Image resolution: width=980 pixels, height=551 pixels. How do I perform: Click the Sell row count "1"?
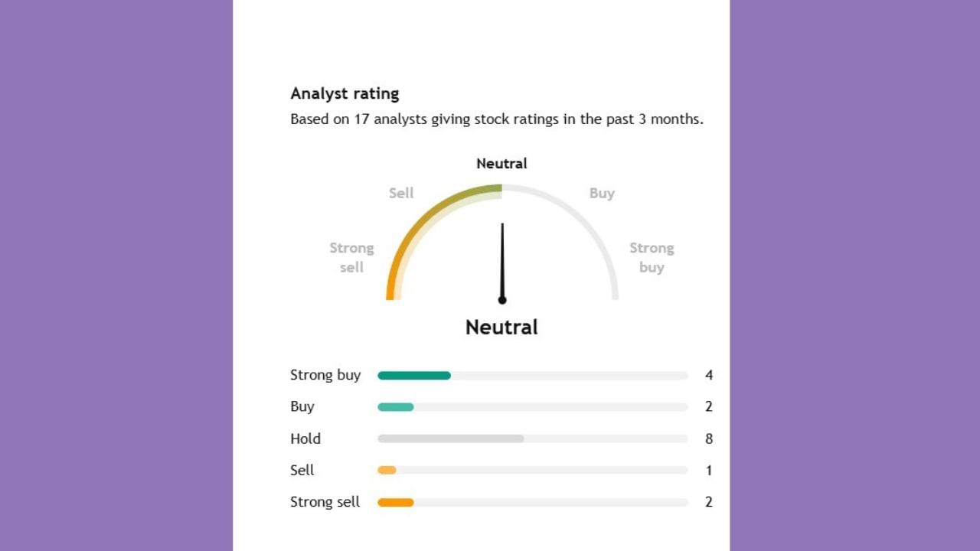pos(709,471)
